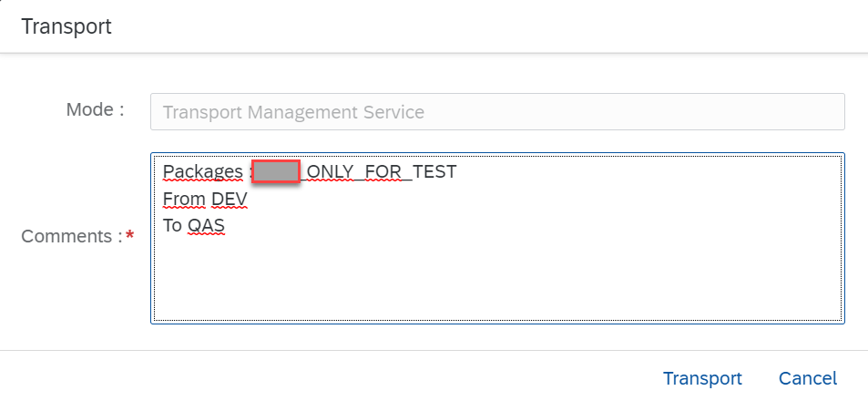The height and width of the screenshot is (401, 868).
Task: Click the underlined word "QAS"
Action: pyautogui.click(x=206, y=225)
